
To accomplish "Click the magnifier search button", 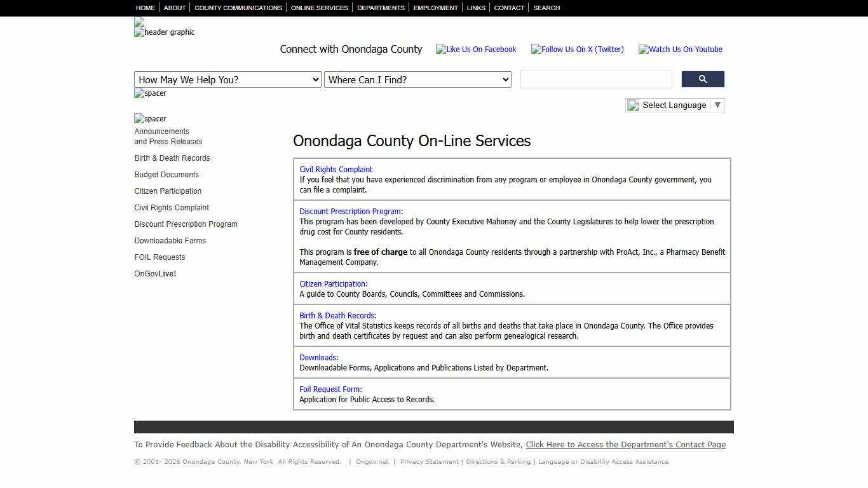I will [x=702, y=79].
